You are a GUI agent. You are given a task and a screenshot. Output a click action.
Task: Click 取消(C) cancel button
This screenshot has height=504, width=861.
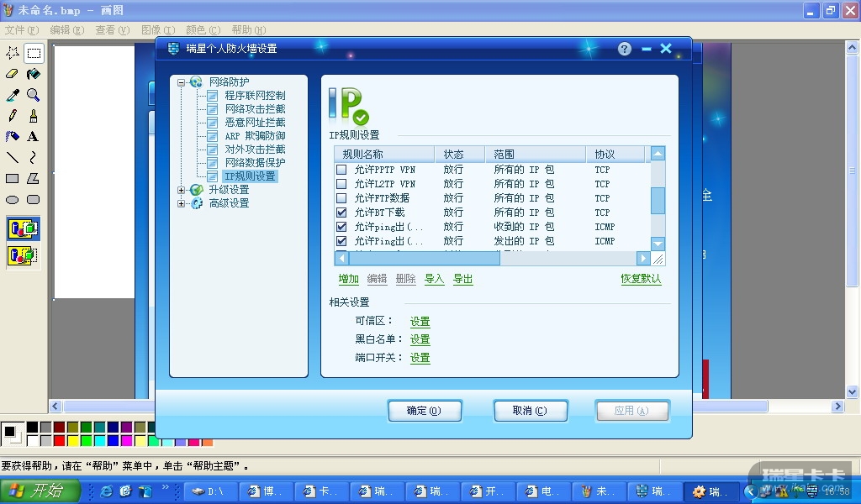click(x=530, y=411)
